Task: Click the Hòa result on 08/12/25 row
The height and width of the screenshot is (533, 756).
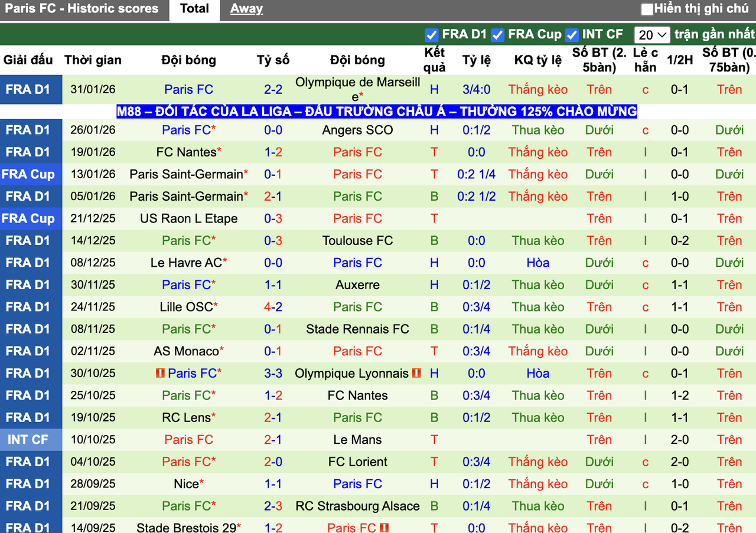Action: 538,263
